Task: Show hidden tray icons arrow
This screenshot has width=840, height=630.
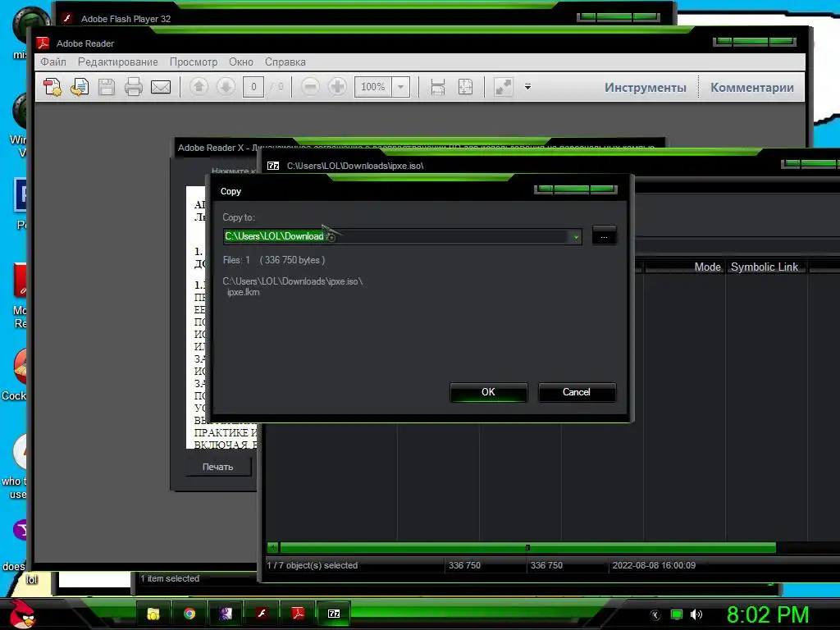Action: point(655,615)
